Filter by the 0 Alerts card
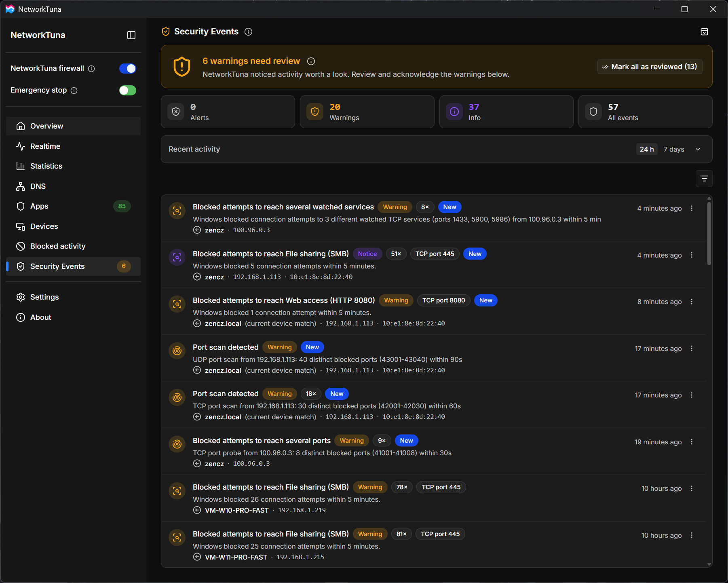Viewport: 728px width, 583px height. [228, 112]
